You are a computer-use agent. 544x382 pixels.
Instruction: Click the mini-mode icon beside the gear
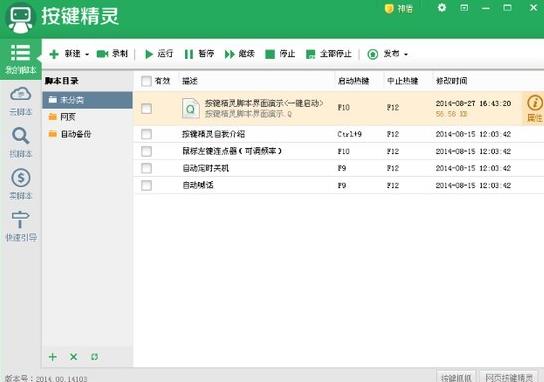click(464, 8)
